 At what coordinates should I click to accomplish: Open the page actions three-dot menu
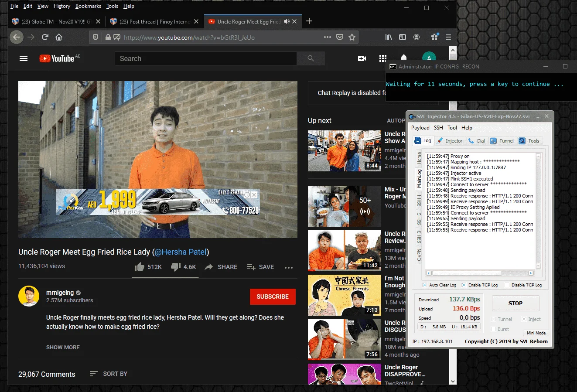tap(328, 37)
